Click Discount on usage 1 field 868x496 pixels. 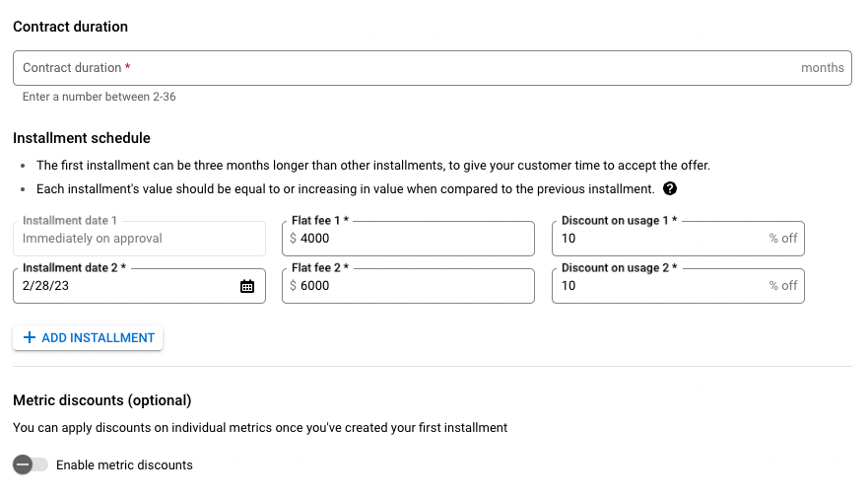point(678,239)
